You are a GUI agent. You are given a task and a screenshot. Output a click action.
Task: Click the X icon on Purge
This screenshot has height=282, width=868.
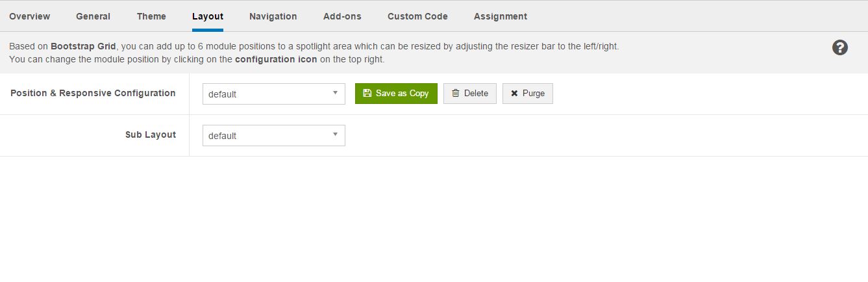click(x=514, y=94)
